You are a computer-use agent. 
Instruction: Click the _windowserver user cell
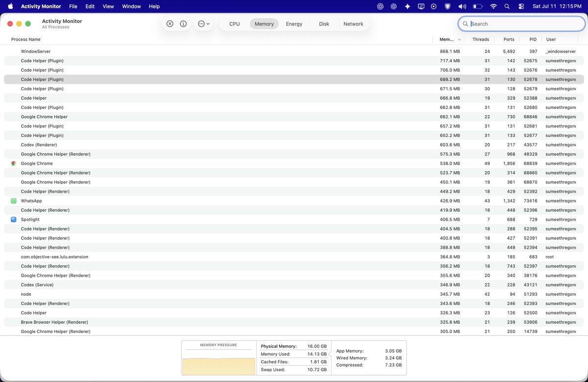[x=560, y=51]
